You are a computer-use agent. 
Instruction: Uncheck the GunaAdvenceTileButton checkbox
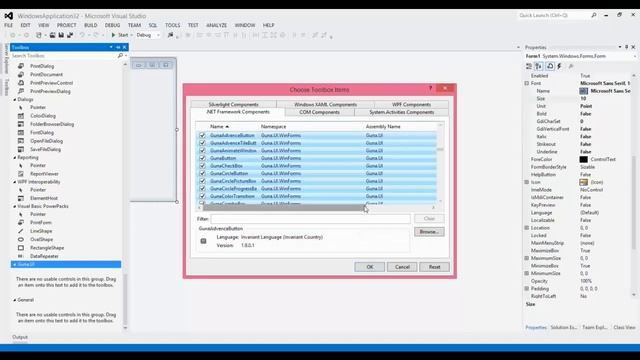202,143
